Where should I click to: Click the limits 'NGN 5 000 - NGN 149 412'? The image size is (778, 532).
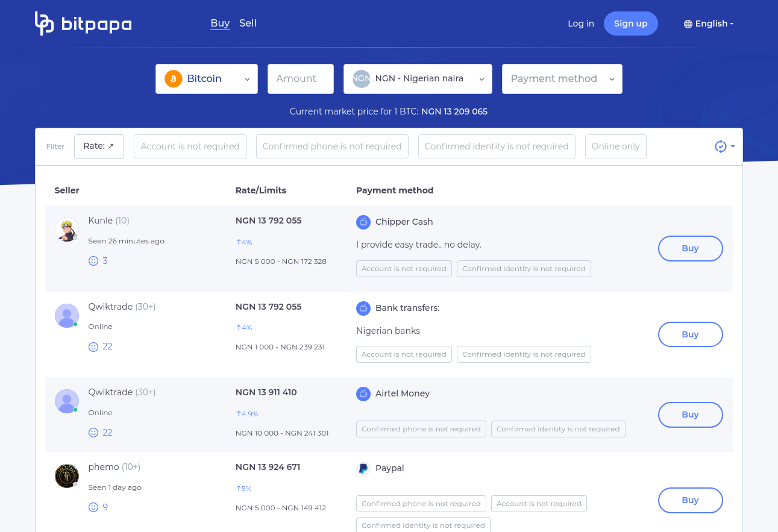point(281,508)
